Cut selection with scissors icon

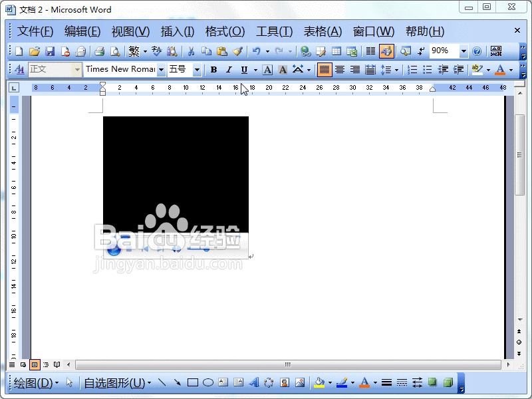point(191,51)
